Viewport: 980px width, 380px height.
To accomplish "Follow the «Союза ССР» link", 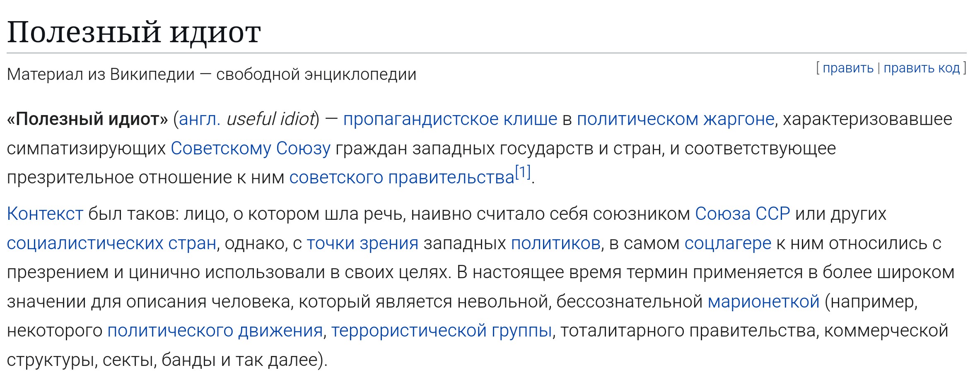I will click(x=742, y=214).
